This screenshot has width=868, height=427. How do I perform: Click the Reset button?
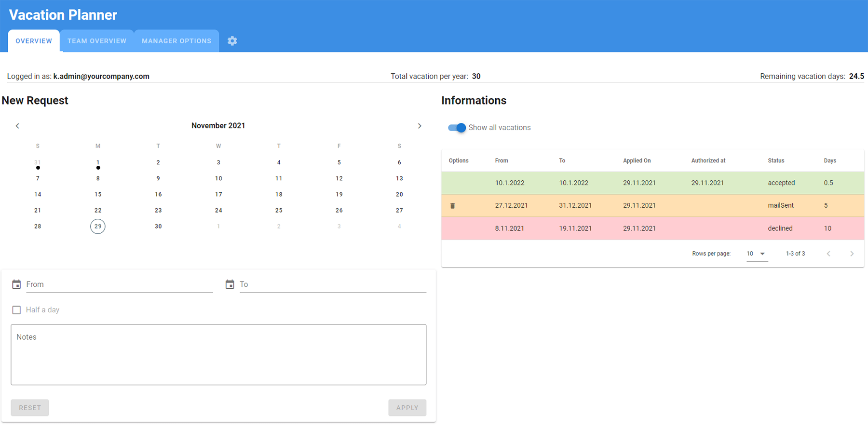(30, 408)
